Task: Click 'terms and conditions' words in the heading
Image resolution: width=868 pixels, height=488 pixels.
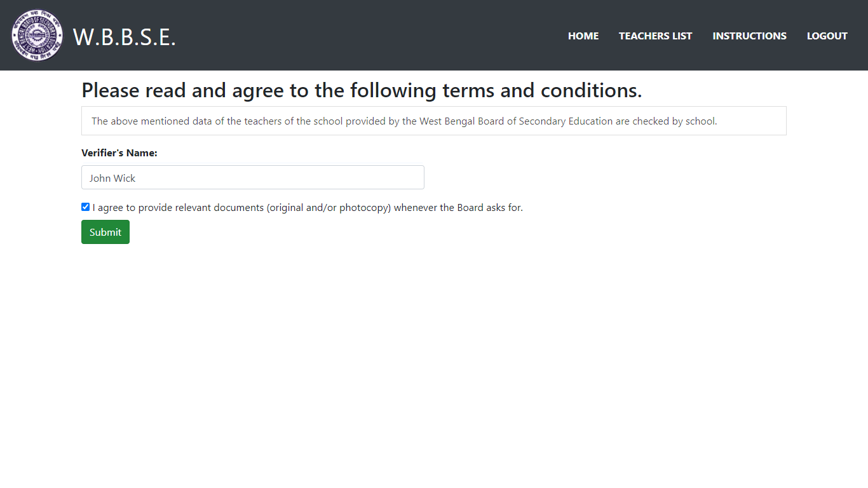Action: point(541,90)
